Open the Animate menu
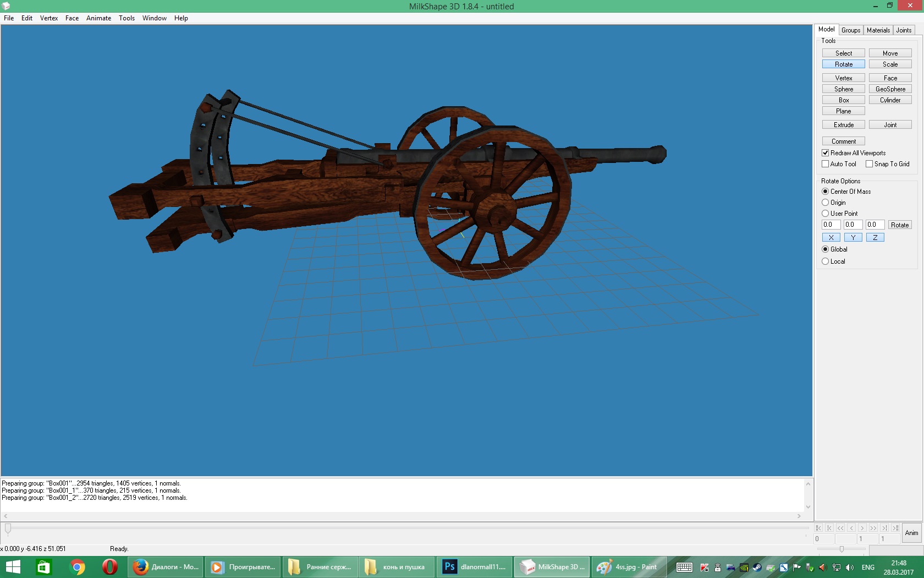Screen dimensions: 924x578 (98, 18)
